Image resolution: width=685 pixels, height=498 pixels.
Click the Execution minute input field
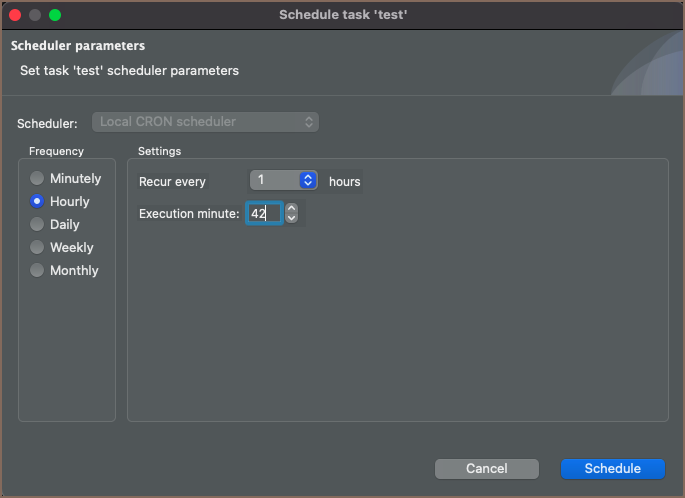click(x=264, y=213)
